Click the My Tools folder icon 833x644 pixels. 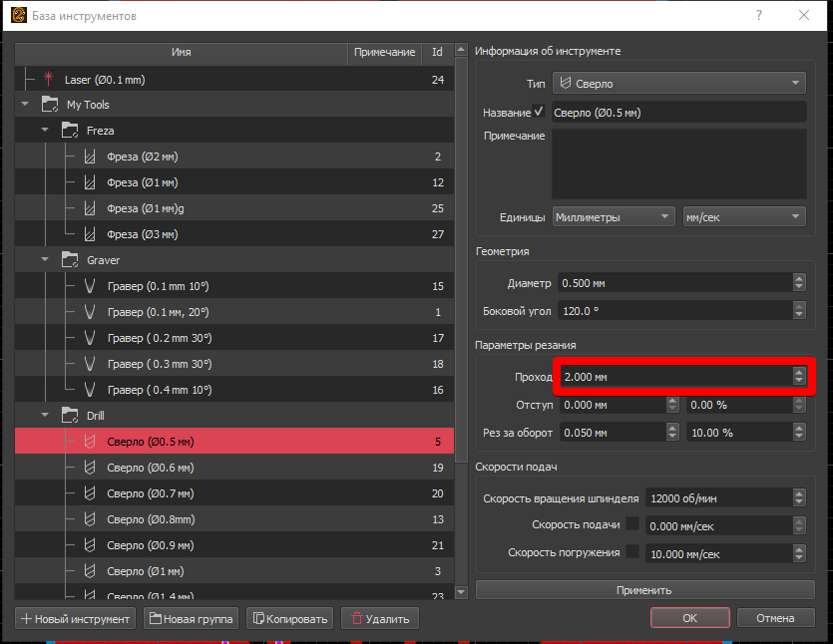tap(50, 105)
